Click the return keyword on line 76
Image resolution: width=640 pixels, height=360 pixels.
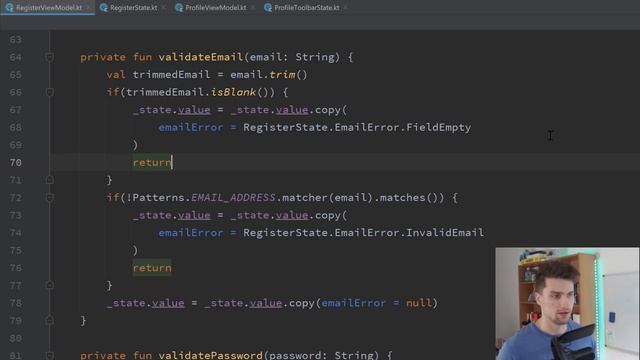(152, 268)
